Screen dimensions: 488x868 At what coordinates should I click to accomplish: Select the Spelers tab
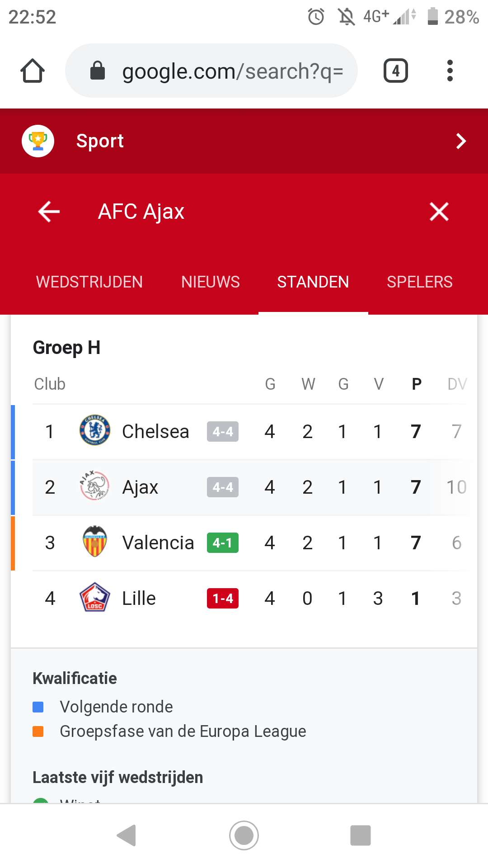tap(419, 282)
